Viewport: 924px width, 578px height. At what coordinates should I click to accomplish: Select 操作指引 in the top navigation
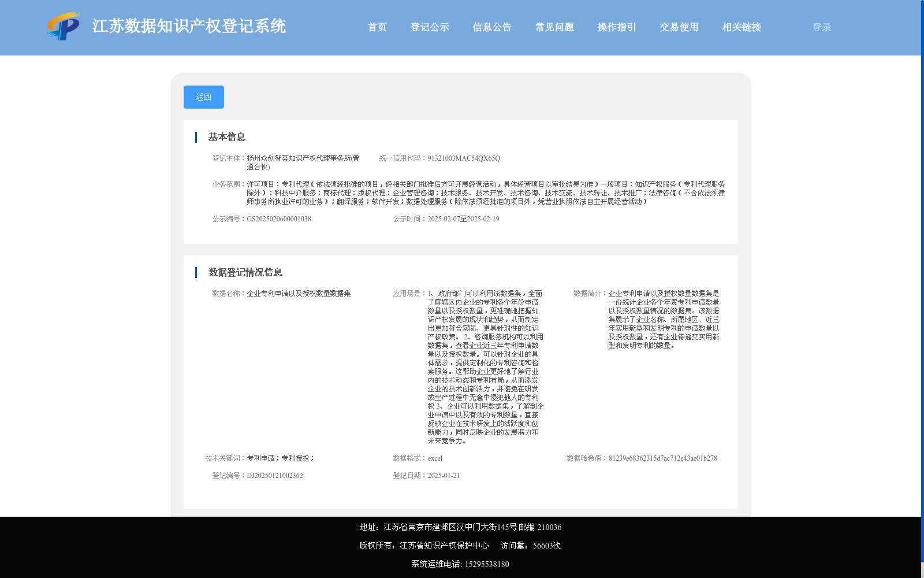[617, 27]
